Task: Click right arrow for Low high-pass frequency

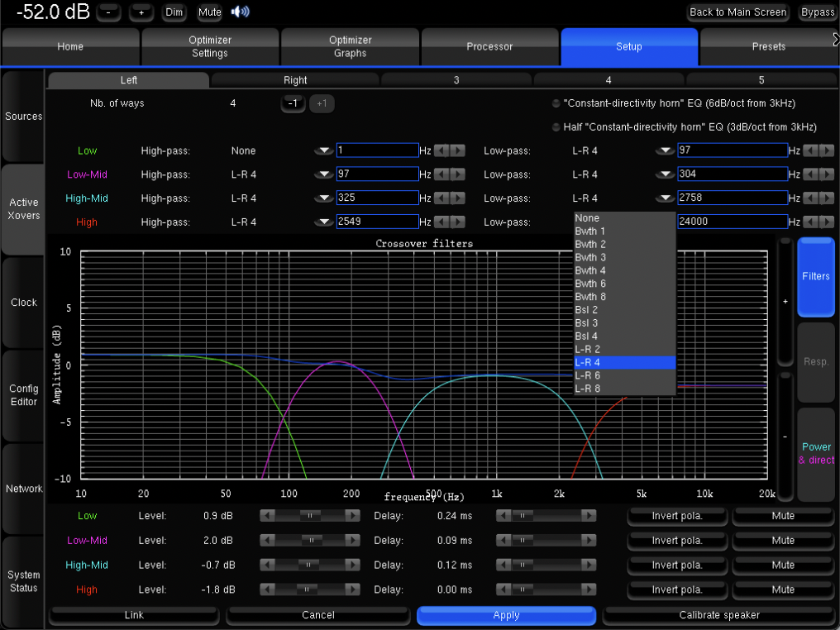Action: (x=457, y=151)
